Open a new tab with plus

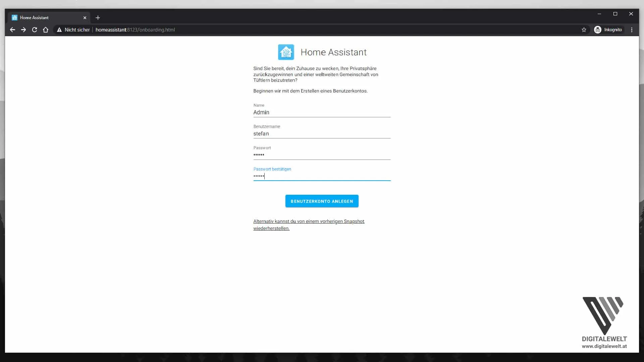(x=98, y=18)
